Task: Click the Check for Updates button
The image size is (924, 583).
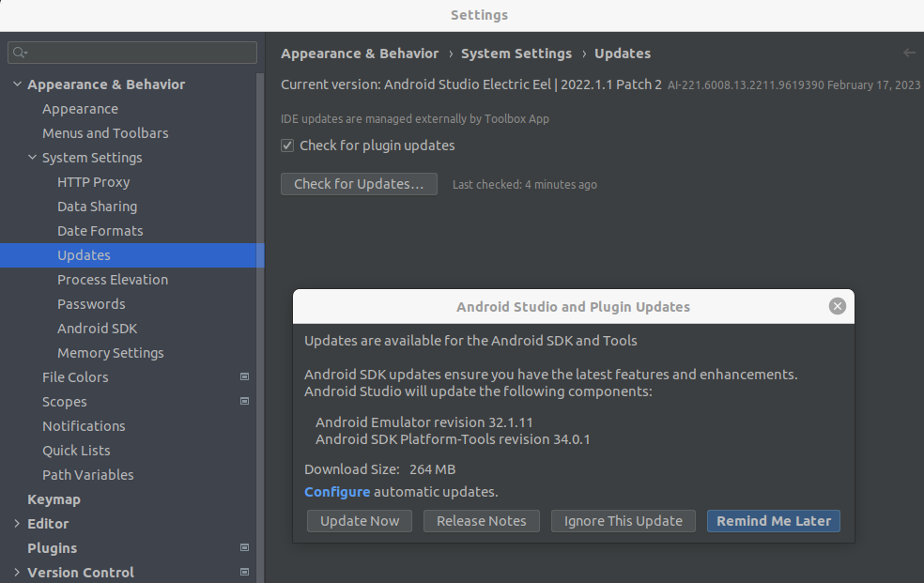Action: coord(359,184)
